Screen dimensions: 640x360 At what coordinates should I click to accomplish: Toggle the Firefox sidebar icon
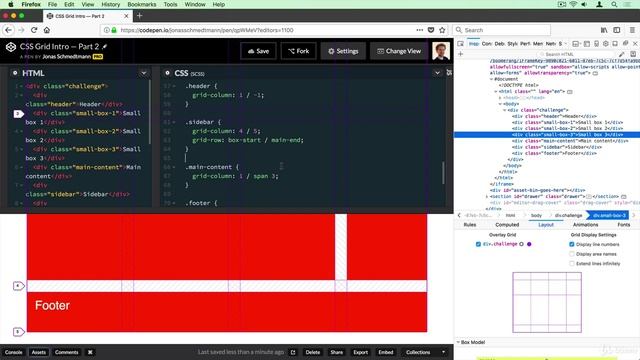pyautogui.click(x=617, y=30)
